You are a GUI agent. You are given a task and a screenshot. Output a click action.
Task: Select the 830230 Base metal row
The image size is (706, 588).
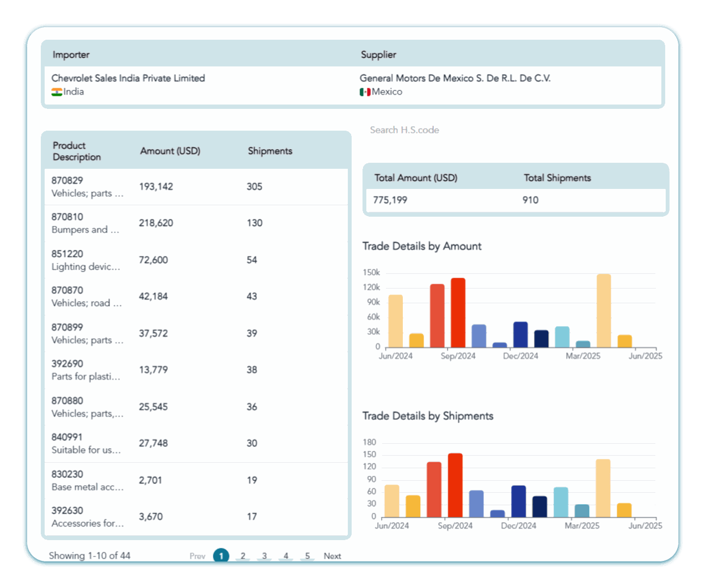(196, 481)
